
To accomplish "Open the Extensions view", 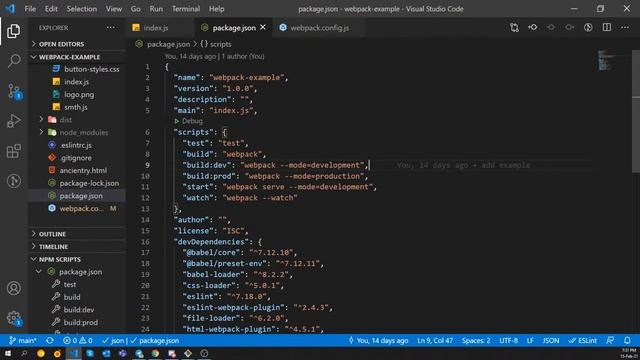I will (13, 151).
